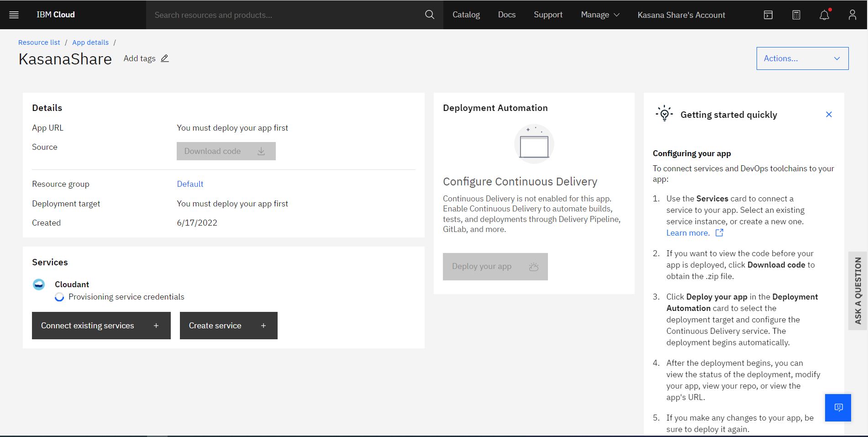Click the blue feedback chat icon
The image size is (868, 437).
838,407
